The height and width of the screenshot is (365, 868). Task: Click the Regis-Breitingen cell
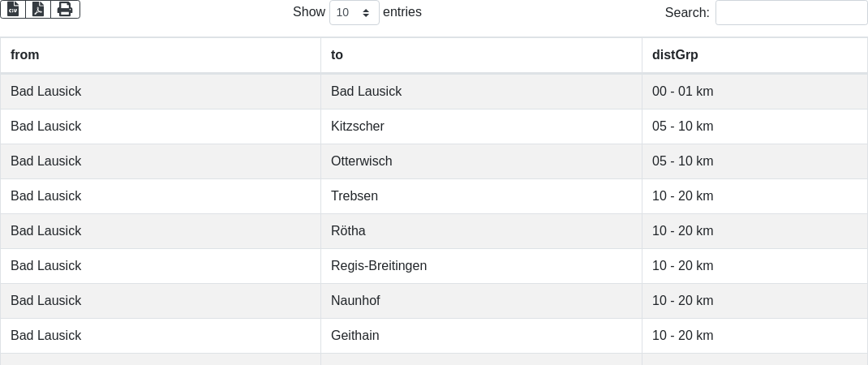482,266
